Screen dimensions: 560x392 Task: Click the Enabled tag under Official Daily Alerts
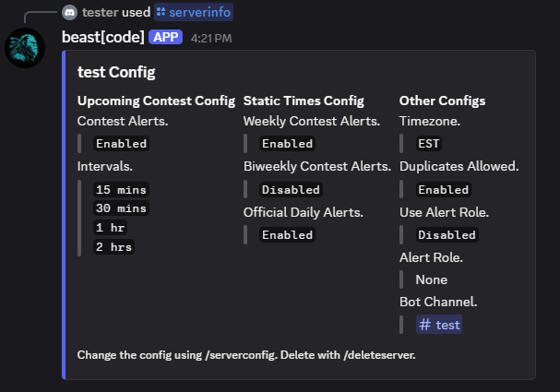pos(287,235)
